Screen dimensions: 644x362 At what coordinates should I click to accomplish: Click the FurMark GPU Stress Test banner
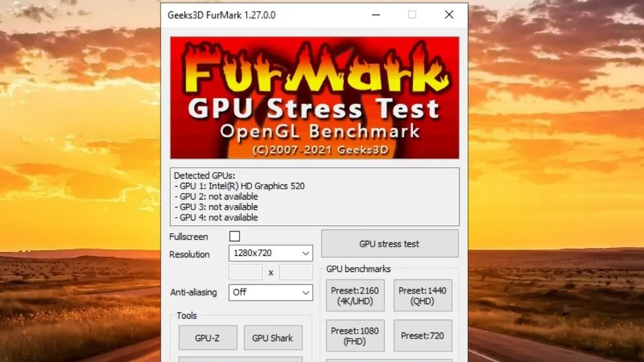[x=314, y=98]
